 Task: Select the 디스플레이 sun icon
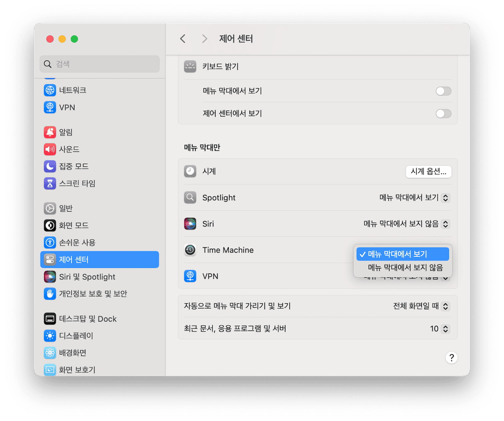[x=50, y=336]
